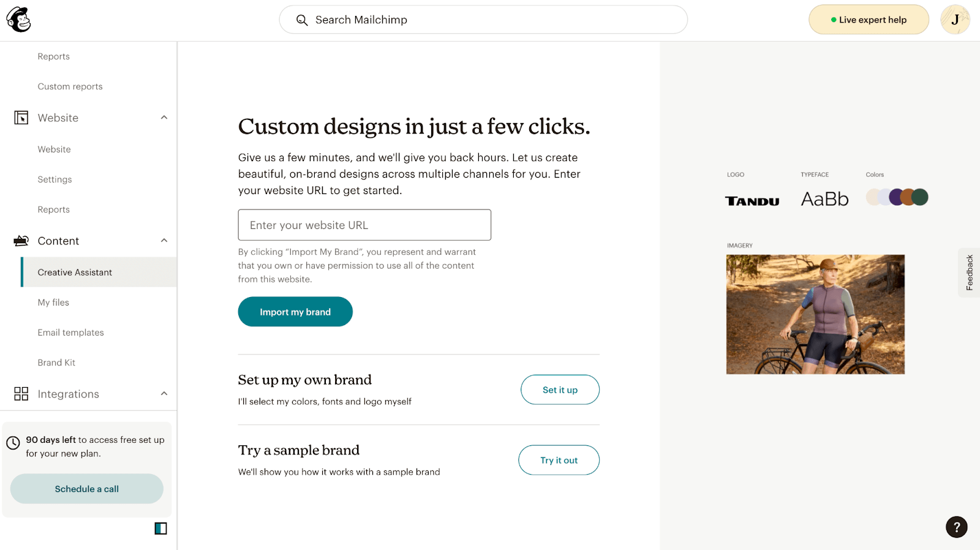Click the clock icon beside 90 days left
Screen dimensions: 980x550
point(13,443)
